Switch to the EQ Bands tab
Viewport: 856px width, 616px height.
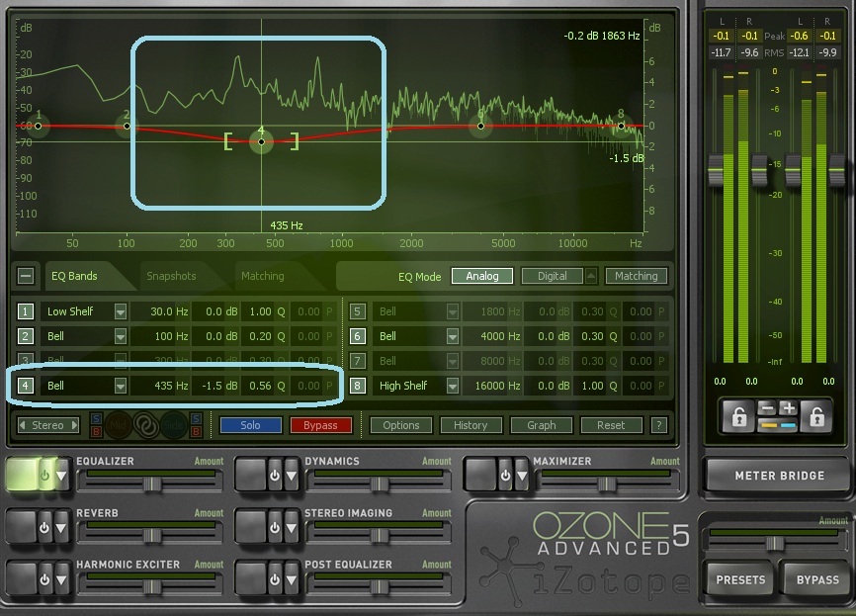pos(74,276)
